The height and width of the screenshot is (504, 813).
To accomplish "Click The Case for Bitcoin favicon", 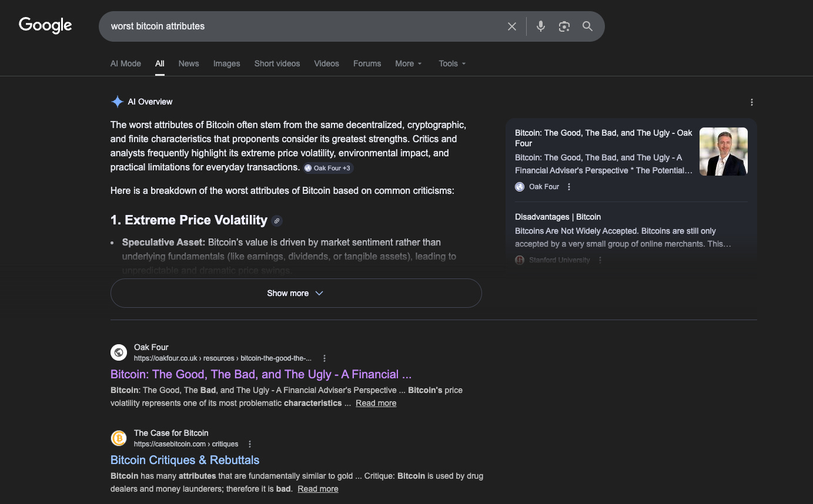I will point(119,438).
